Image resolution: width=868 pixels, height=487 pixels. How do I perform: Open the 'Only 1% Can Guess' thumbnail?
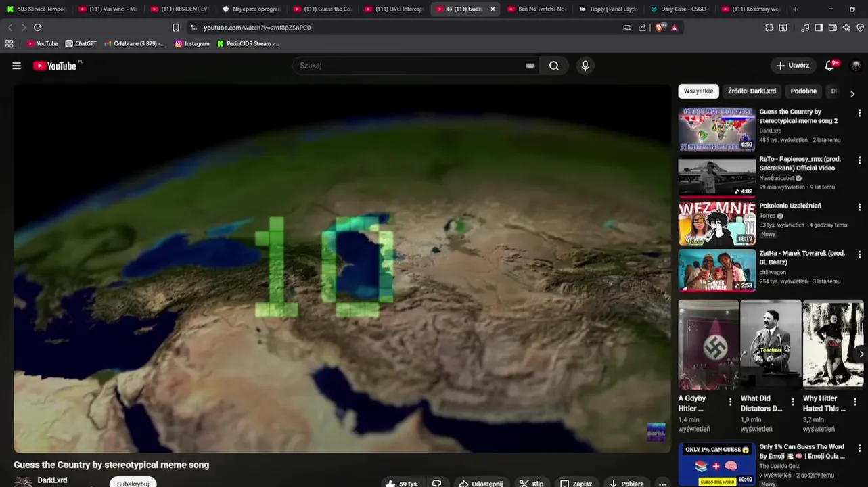716,464
